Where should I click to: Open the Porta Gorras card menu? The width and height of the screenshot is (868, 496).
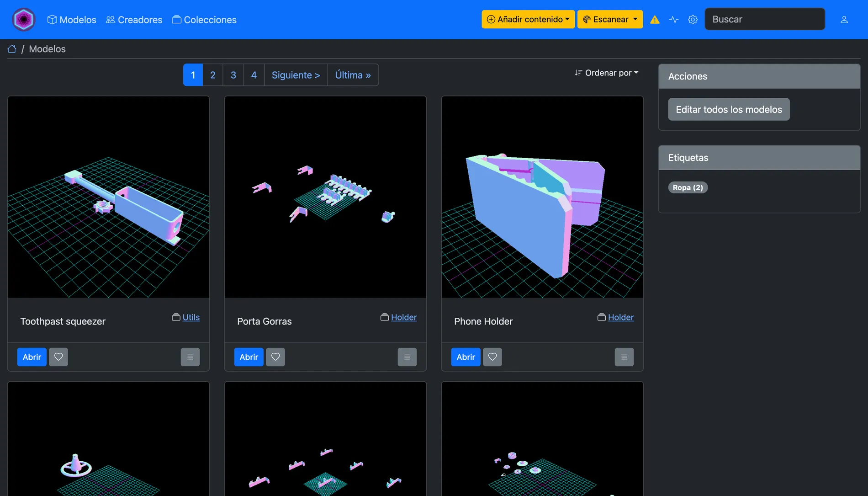pyautogui.click(x=407, y=357)
